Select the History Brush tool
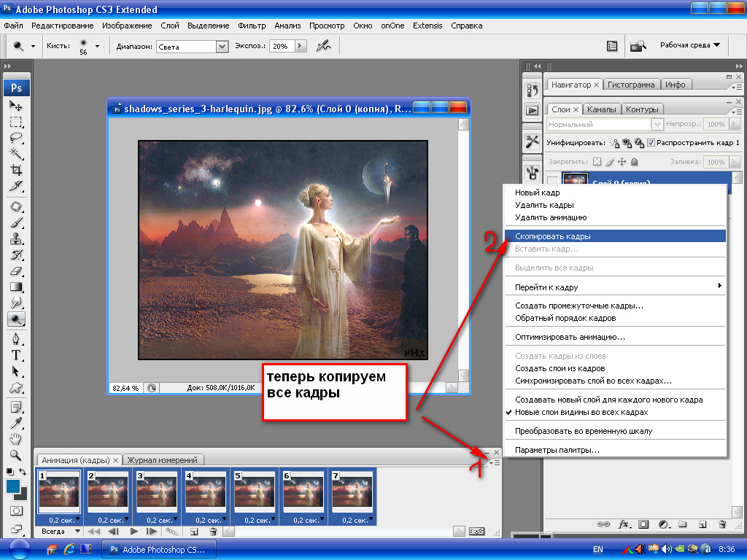Viewport: 747px width, 560px height. (x=16, y=254)
